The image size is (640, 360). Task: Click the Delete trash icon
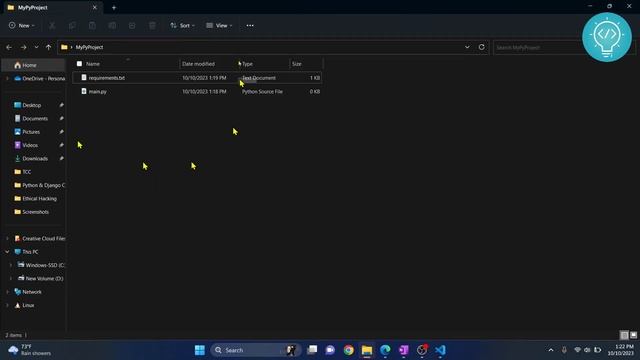pos(152,25)
